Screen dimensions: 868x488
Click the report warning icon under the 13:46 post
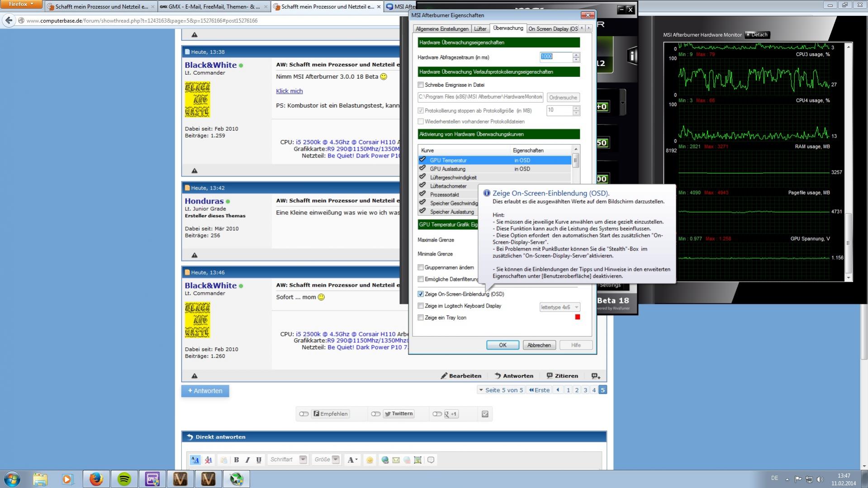(194, 376)
